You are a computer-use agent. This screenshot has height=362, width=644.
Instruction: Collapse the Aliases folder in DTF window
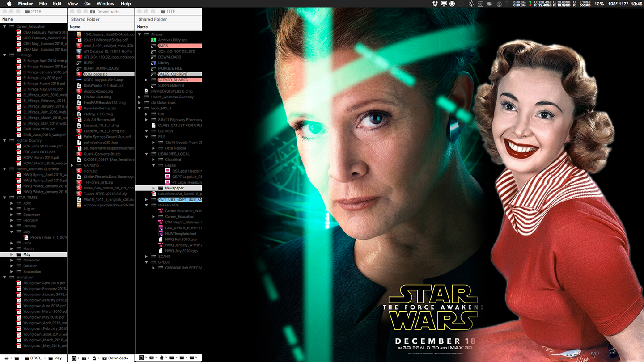(140, 34)
